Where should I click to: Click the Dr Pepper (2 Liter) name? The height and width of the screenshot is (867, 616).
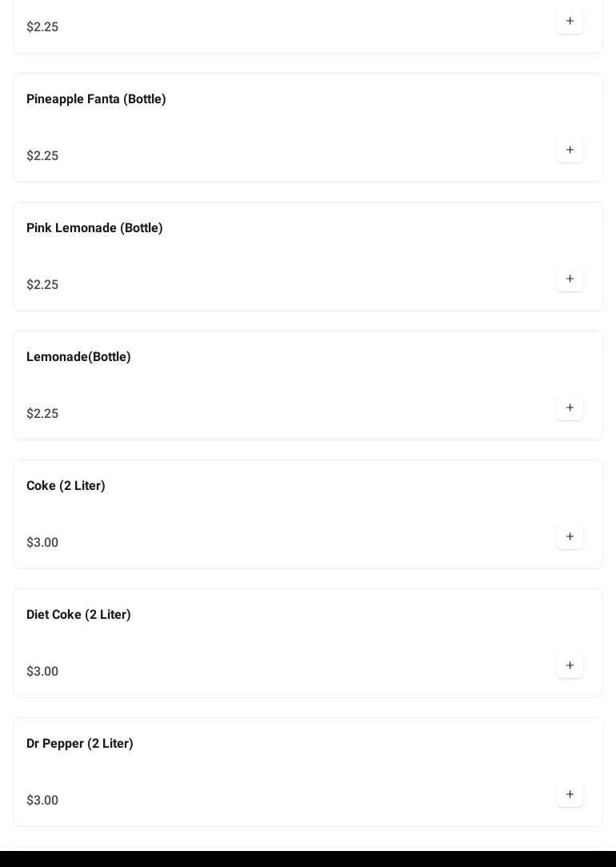(80, 744)
